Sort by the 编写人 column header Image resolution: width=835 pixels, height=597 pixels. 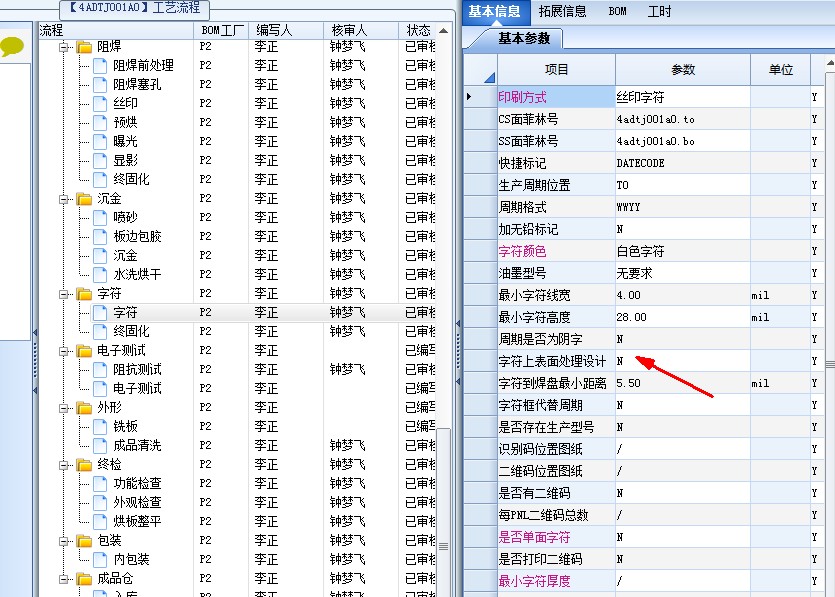tap(285, 30)
